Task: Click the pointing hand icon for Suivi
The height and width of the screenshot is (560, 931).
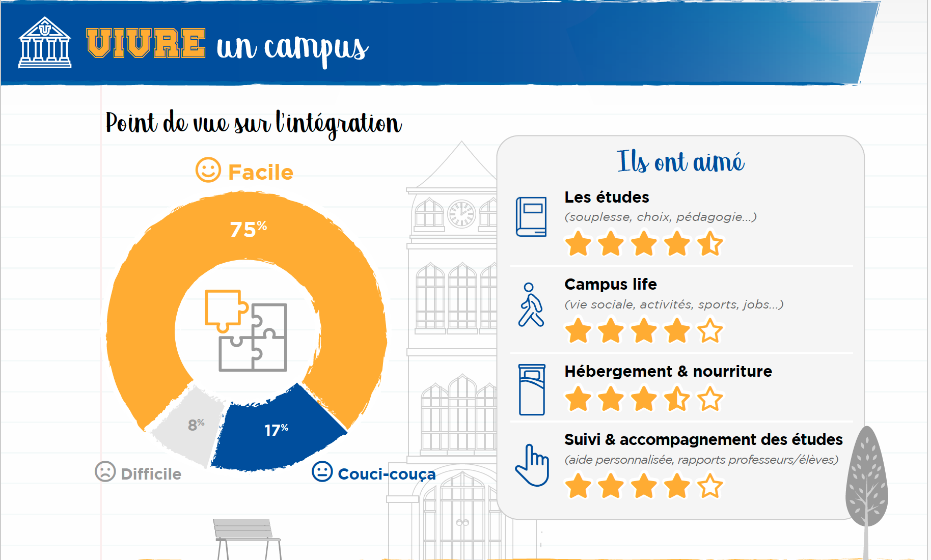Action: coord(532,465)
